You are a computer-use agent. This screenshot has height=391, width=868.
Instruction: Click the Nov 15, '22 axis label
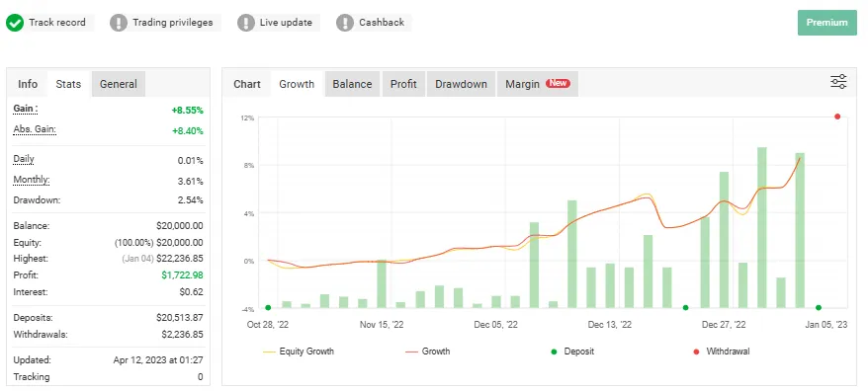tap(382, 325)
